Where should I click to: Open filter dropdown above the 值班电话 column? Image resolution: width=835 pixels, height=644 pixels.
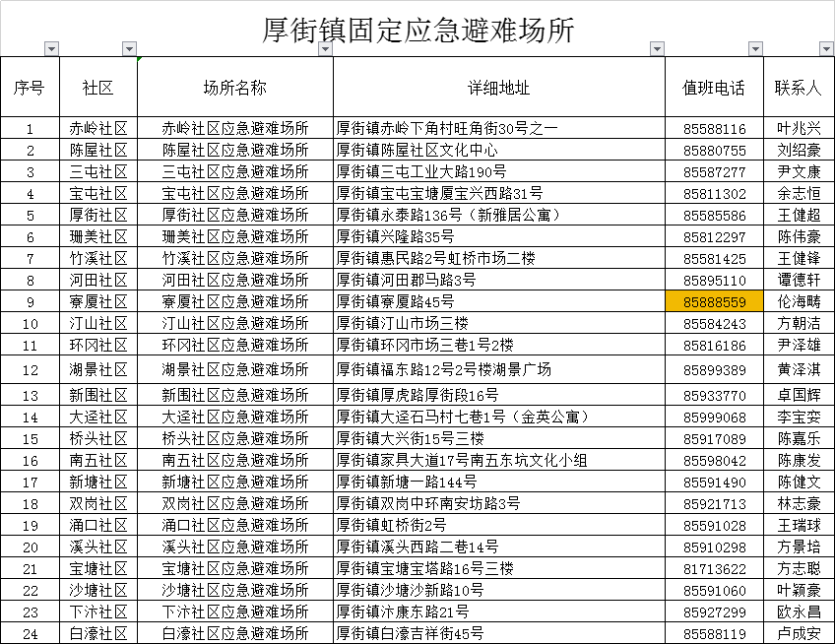[x=755, y=49]
